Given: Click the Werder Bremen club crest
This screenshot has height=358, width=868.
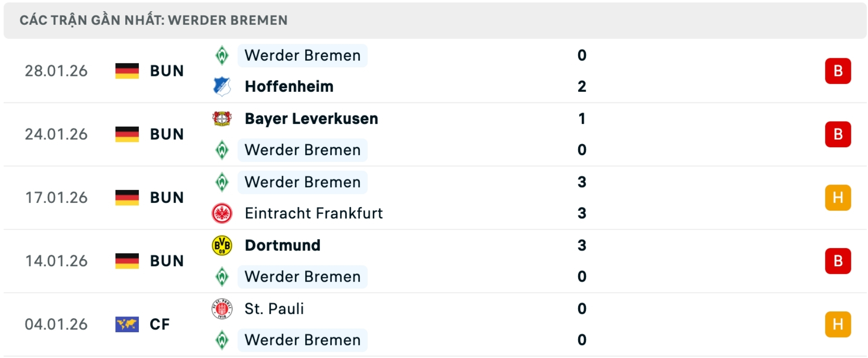Looking at the screenshot, I should (222, 55).
